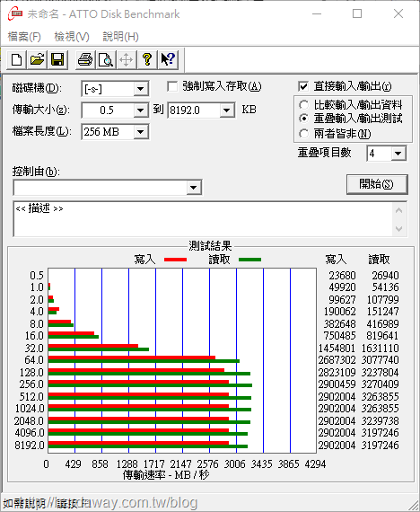This screenshot has height=512, width=420.
Task: Open About via yellow question mark icon
Action: pos(147,60)
